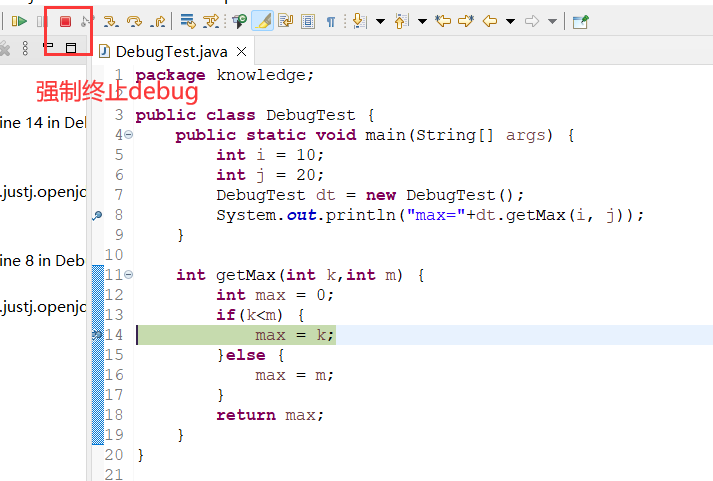
Task: Step Return out of getMax
Action: 158,21
